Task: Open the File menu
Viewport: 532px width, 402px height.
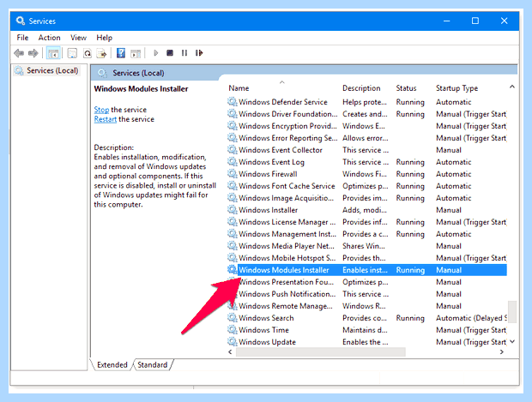Action: [22, 38]
